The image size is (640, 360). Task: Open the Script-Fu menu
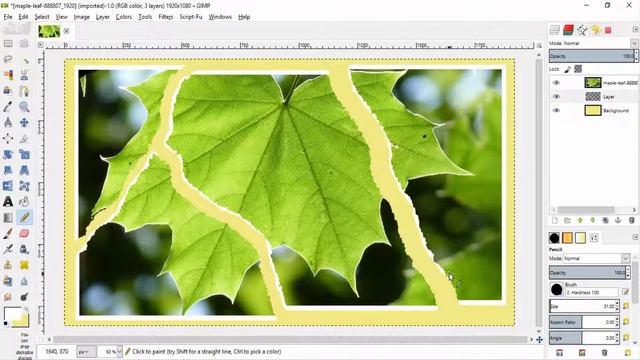click(x=191, y=17)
